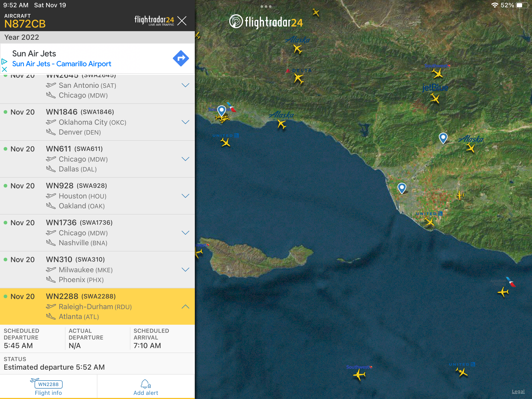
Task: Tap the airport pin near the Oxnard coast
Action: tap(402, 188)
